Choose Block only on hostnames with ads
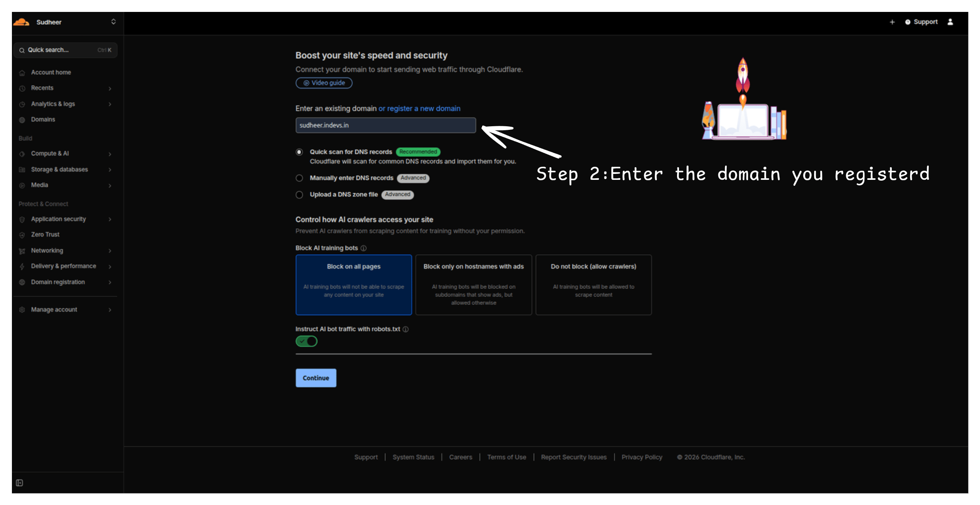The height and width of the screenshot is (505, 980). click(x=474, y=285)
